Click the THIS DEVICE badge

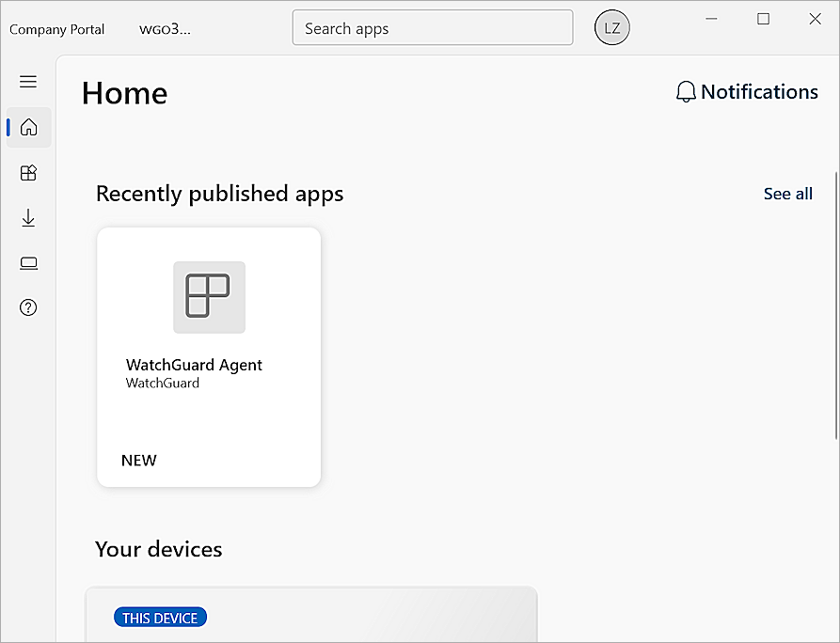point(160,617)
